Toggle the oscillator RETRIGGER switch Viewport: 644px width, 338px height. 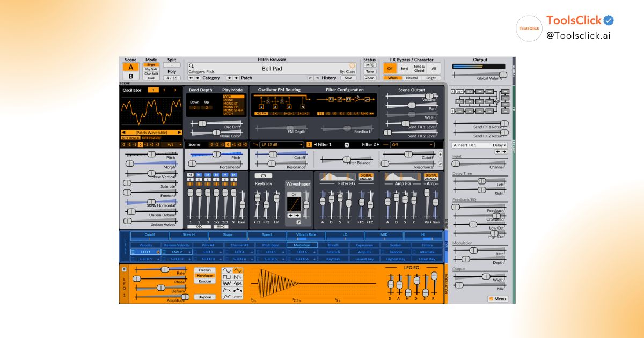click(151, 138)
